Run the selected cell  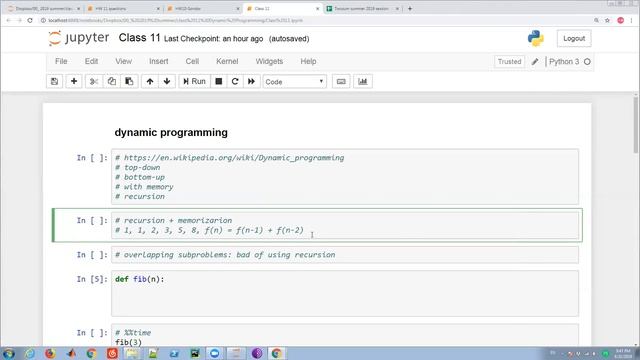194,81
